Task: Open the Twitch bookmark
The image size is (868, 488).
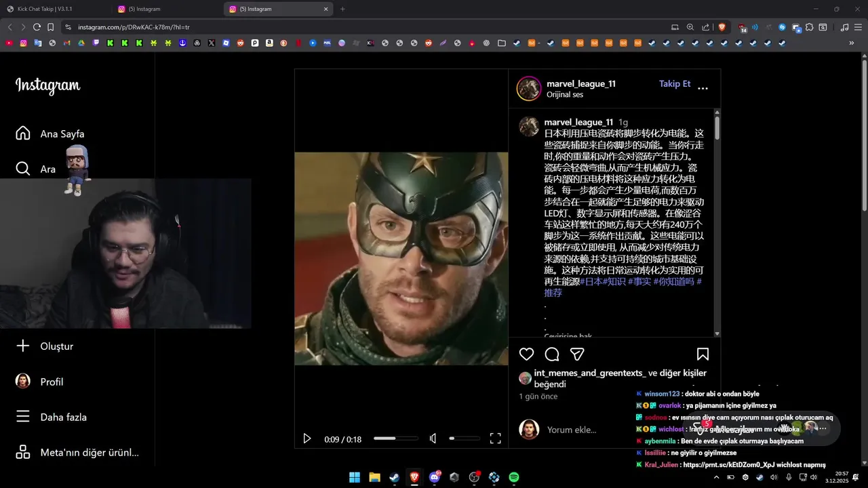Action: pyautogui.click(x=96, y=43)
